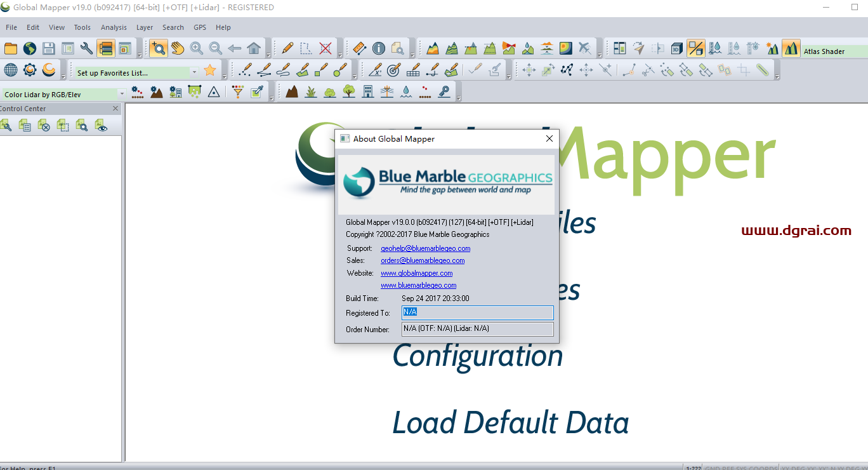Click the Save Workspace floppy disk icon
The image size is (868, 470).
click(x=49, y=48)
